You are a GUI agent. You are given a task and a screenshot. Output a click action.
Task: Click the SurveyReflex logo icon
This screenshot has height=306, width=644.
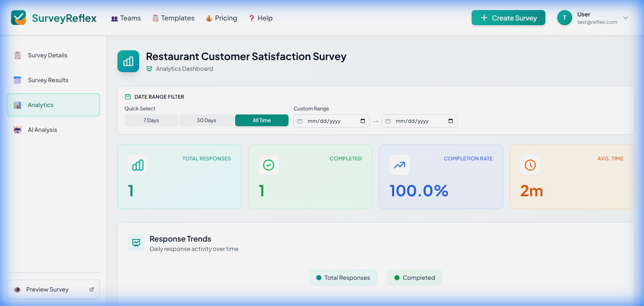[x=18, y=17]
